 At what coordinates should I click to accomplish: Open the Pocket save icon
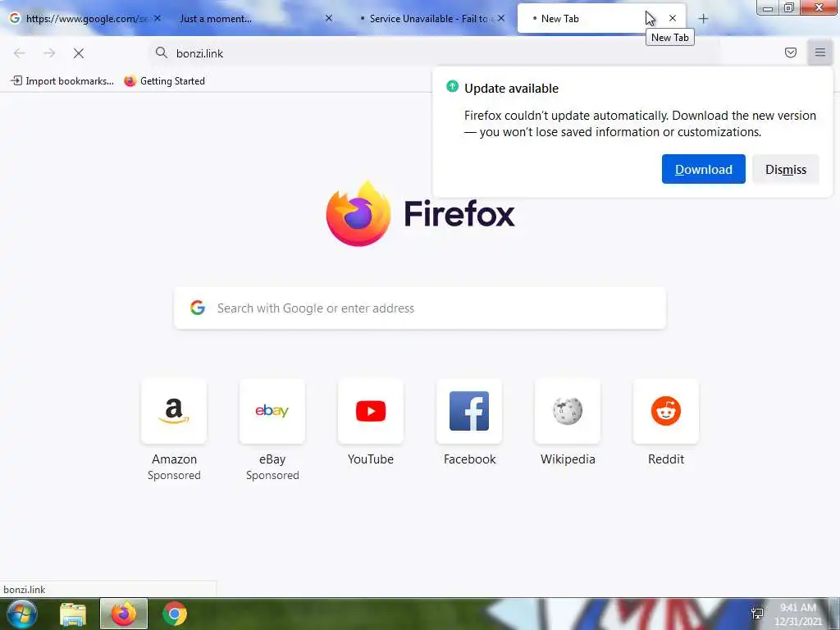tap(790, 52)
